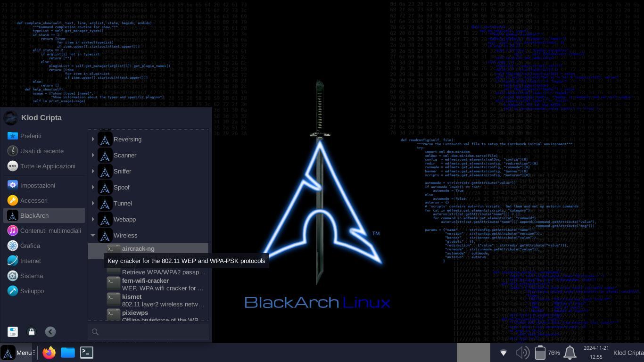Click Klod Cripta in the panel

pos(628,353)
